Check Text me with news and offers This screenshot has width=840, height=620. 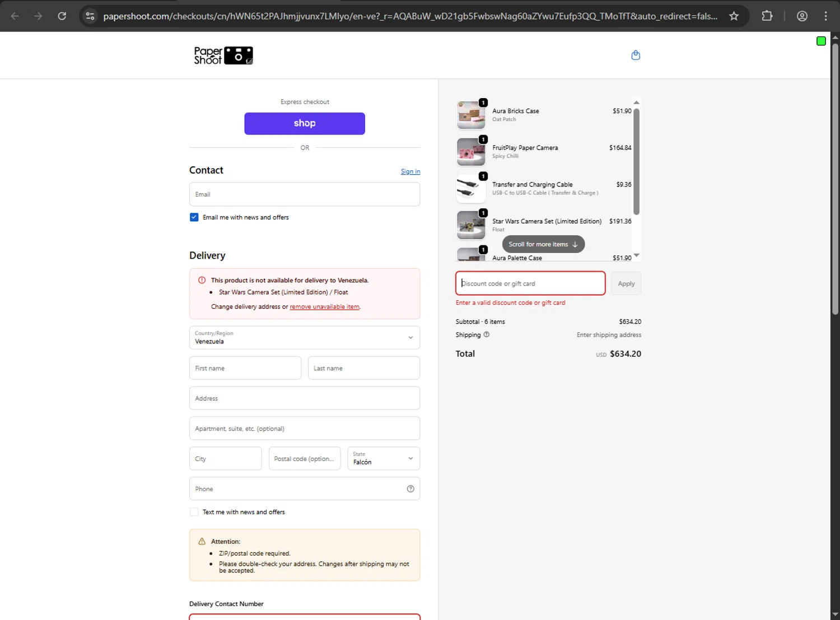(194, 512)
